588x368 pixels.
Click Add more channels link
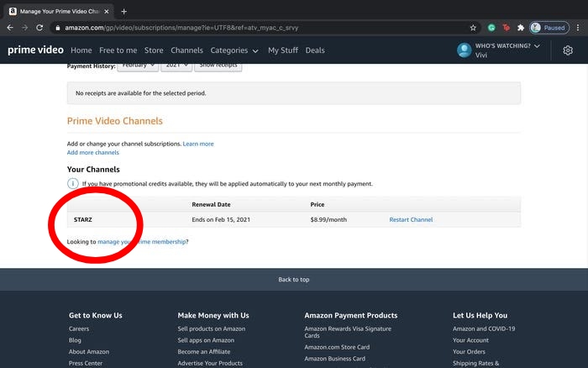pyautogui.click(x=93, y=152)
